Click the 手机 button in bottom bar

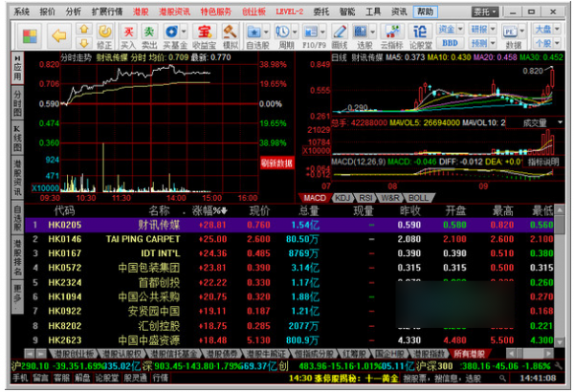20,378
